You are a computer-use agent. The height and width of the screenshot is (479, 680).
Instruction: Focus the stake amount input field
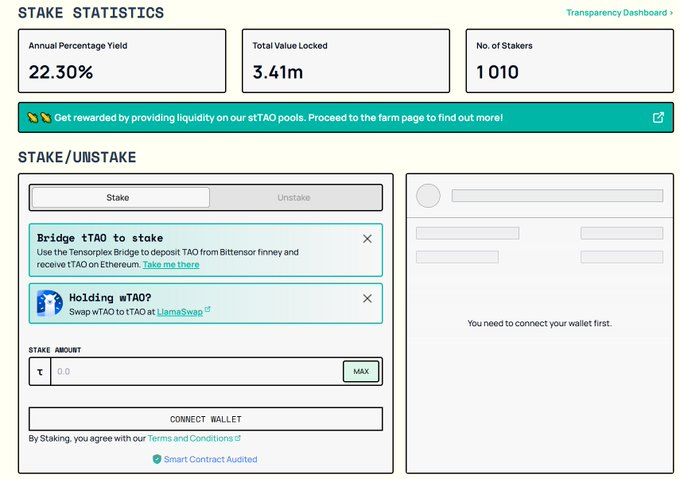click(x=197, y=371)
